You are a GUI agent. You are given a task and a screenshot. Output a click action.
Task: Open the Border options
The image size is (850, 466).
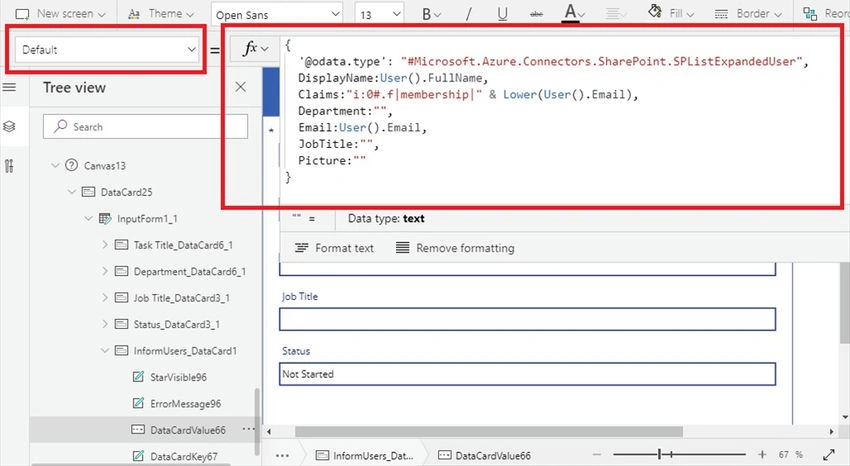pyautogui.click(x=748, y=14)
